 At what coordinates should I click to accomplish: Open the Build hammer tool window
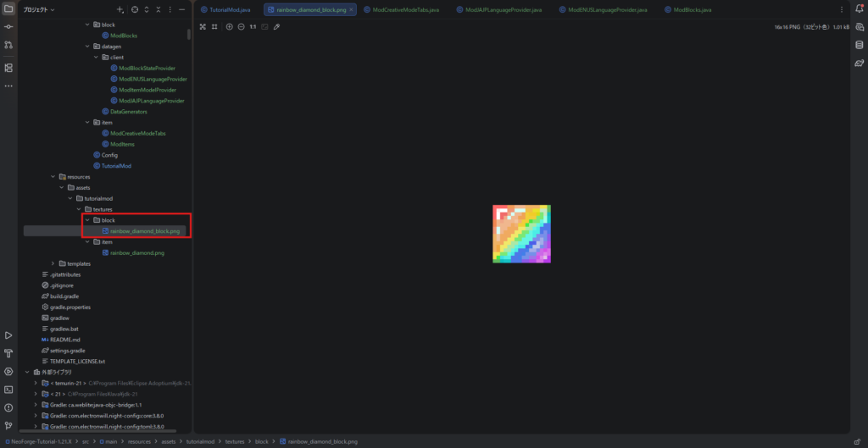click(8, 353)
